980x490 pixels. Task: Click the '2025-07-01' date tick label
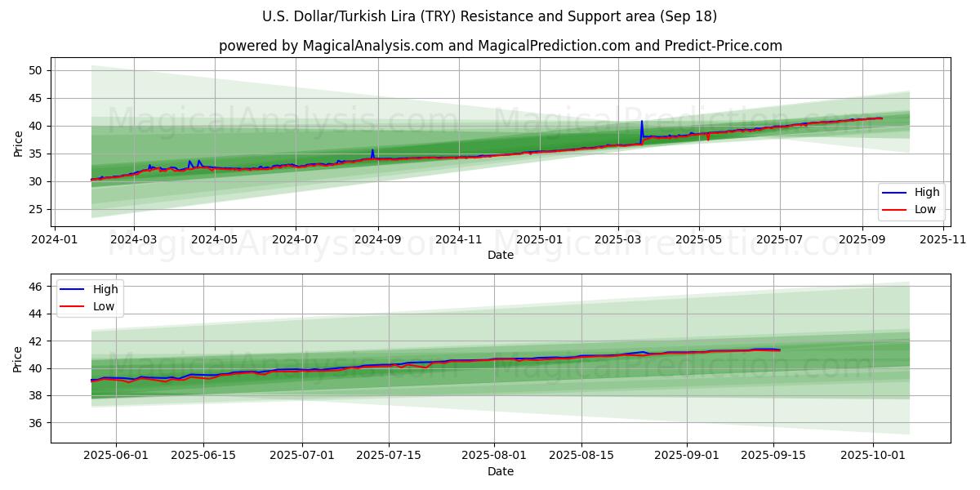(x=302, y=456)
